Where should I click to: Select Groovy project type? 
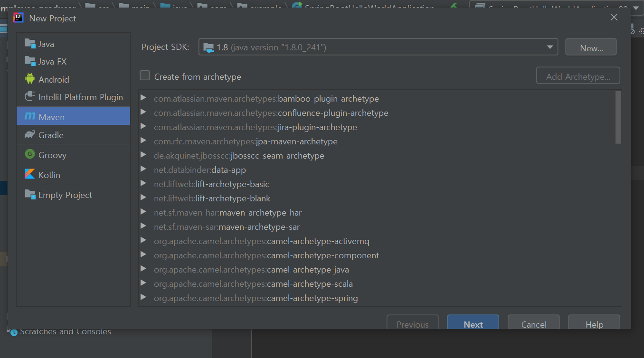pyautogui.click(x=73, y=155)
